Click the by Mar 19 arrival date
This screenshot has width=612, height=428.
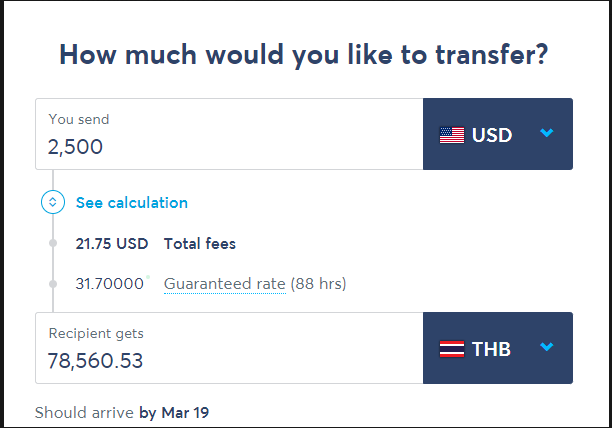(174, 413)
